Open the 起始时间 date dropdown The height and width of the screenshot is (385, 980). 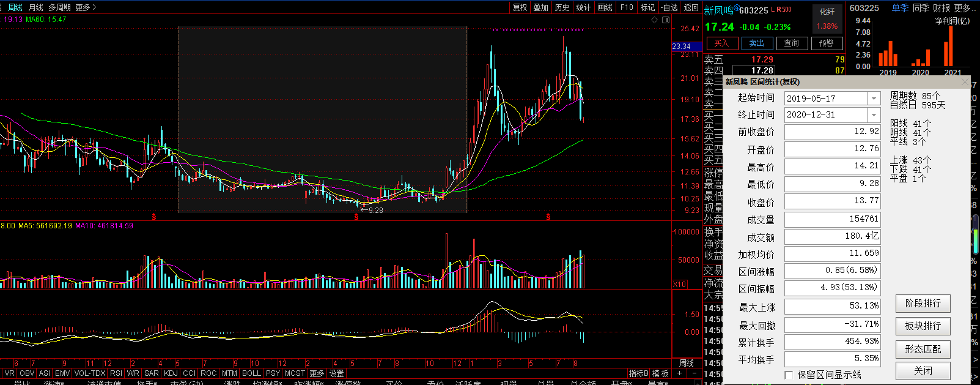click(874, 99)
